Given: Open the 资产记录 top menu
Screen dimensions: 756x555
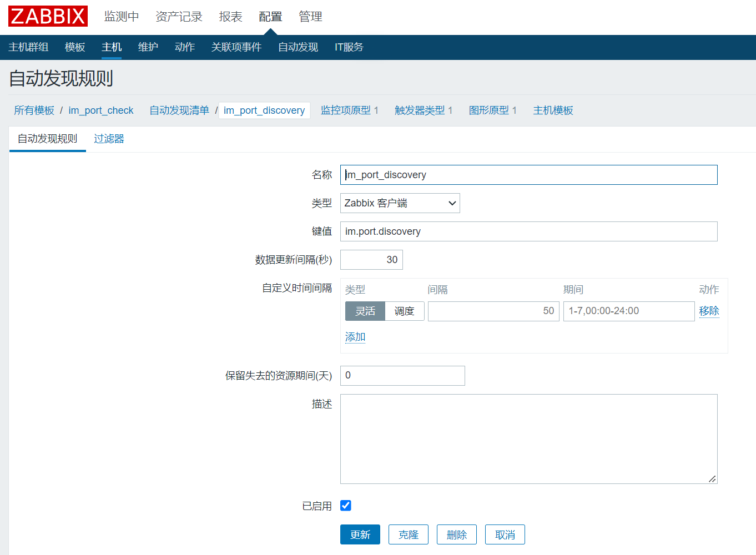Looking at the screenshot, I should 179,17.
